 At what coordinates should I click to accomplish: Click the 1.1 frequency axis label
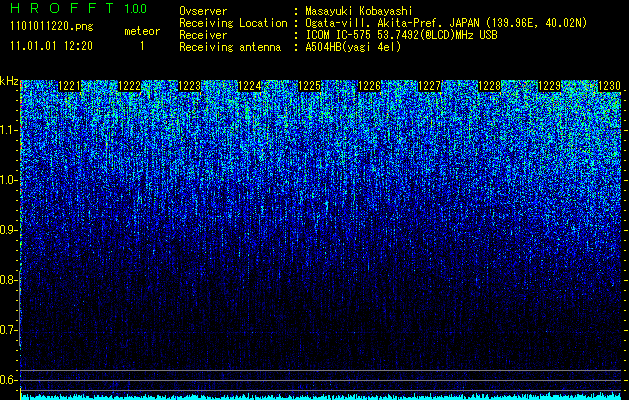click(x=9, y=129)
